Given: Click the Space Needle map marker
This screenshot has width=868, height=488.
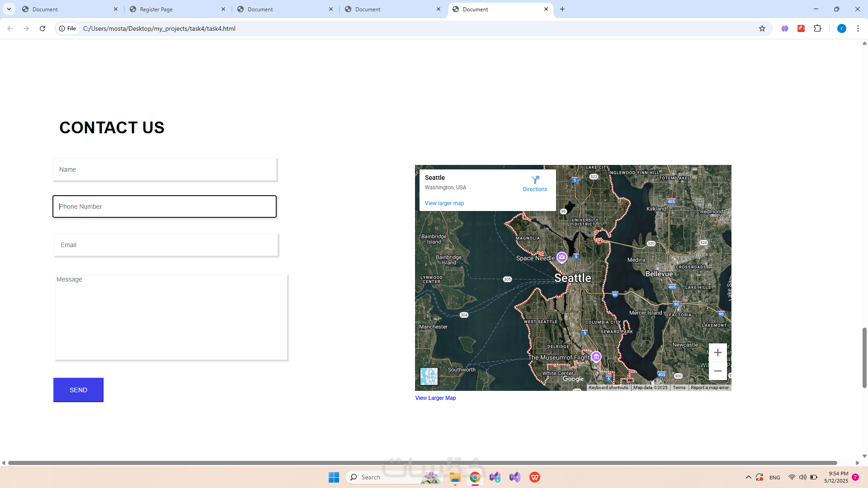Looking at the screenshot, I should (562, 257).
